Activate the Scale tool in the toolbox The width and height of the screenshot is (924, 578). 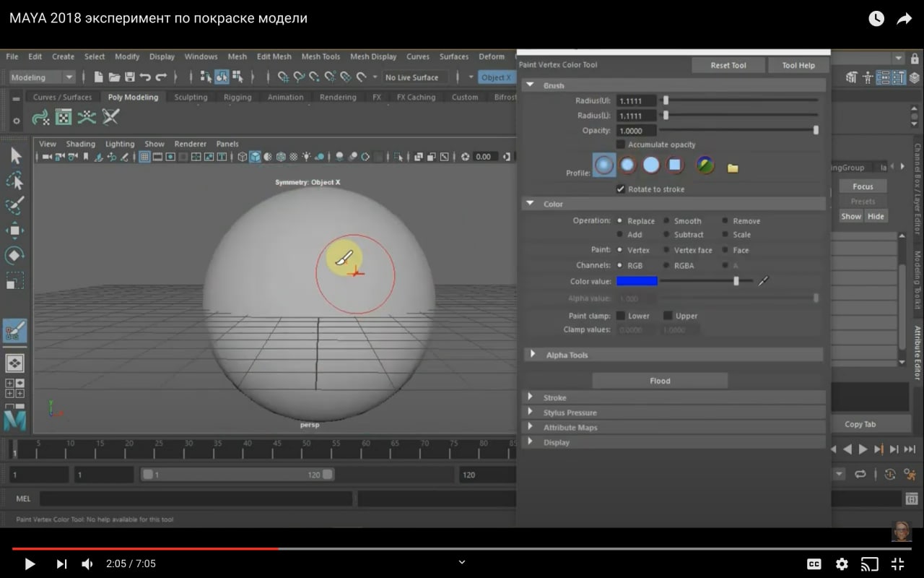pyautogui.click(x=15, y=280)
